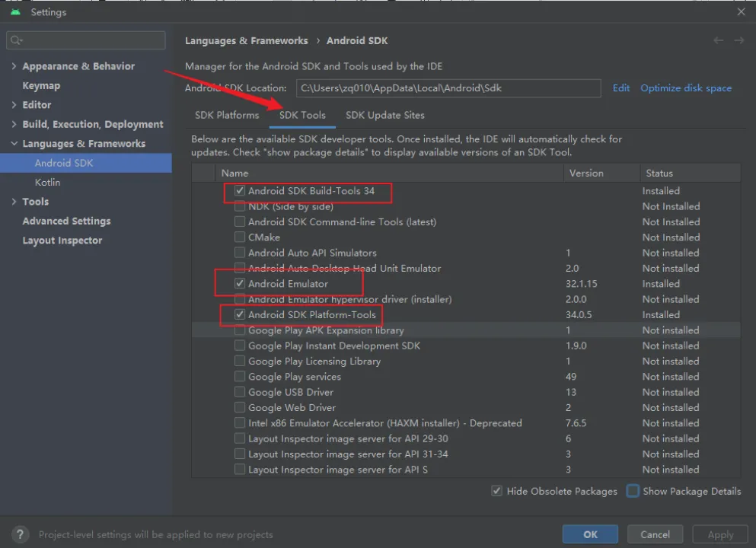The height and width of the screenshot is (548, 756).
Task: Toggle Hide Obsolete Packages checkbox
Action: [x=497, y=491]
